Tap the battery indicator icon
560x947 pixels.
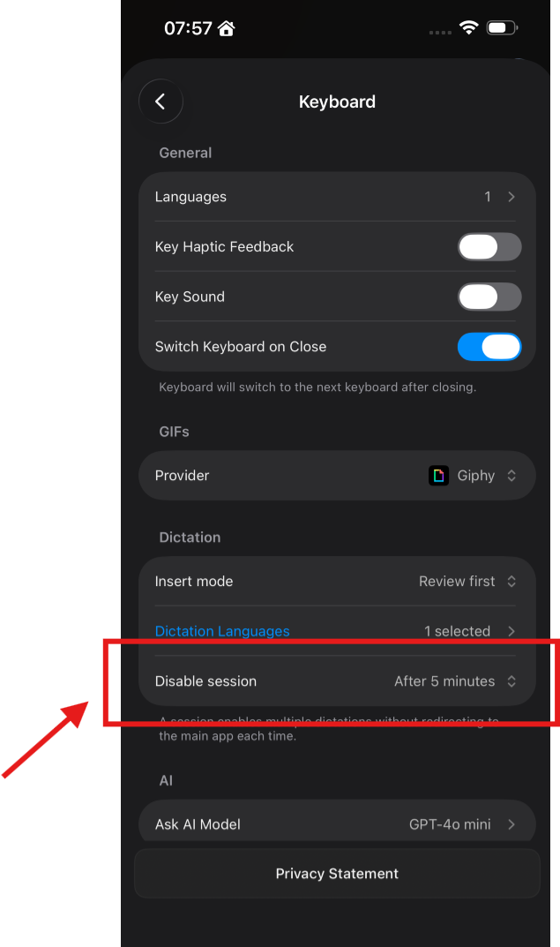point(503,27)
